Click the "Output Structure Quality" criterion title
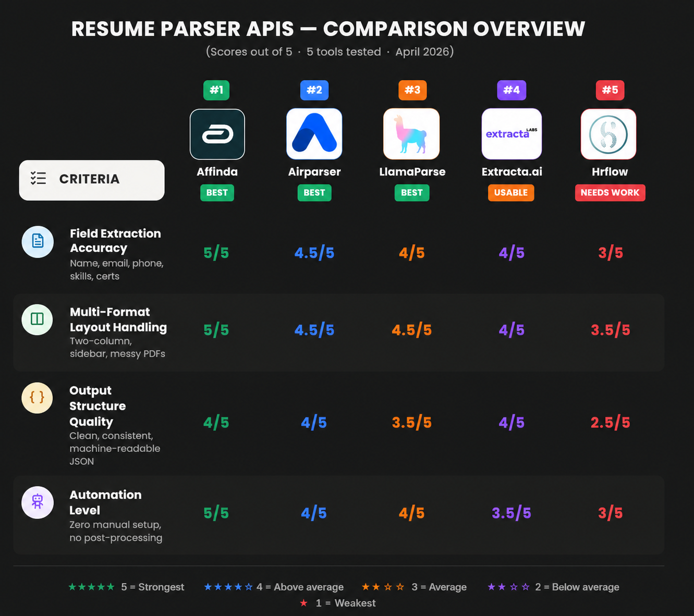 point(98,406)
